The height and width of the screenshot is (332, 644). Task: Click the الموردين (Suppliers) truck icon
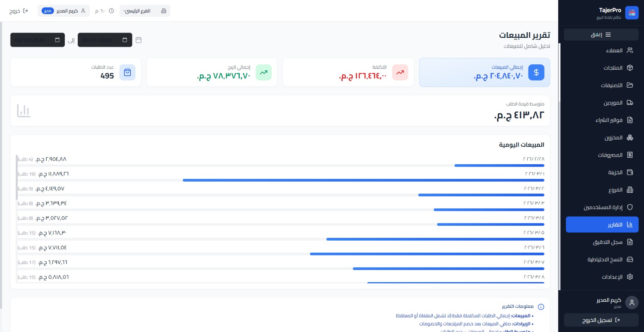[x=630, y=103]
